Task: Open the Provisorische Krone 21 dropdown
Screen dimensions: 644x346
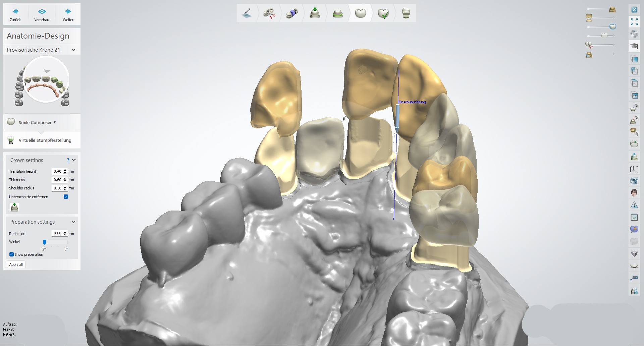Action: [x=74, y=50]
